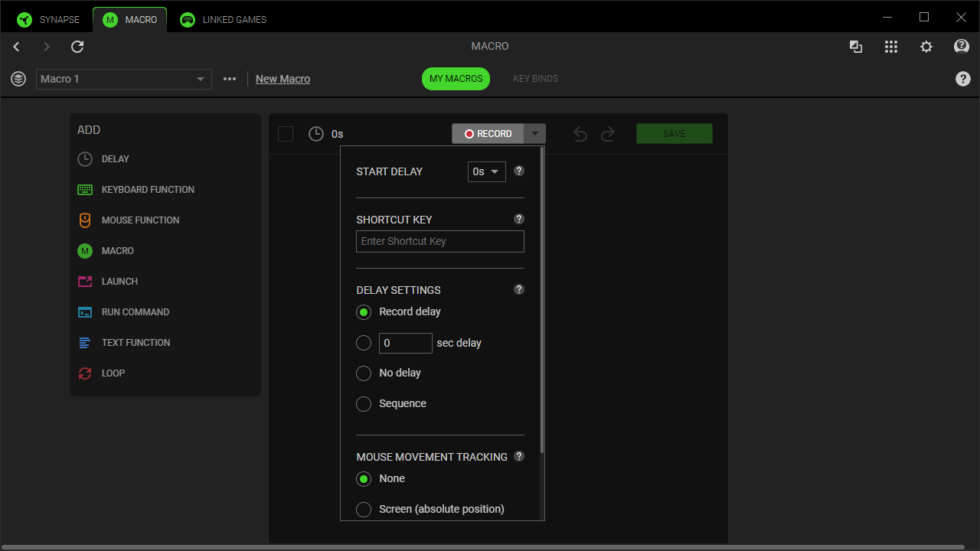Refresh using the reload arrow icon
This screenshot has height=551, width=980.
77,47
